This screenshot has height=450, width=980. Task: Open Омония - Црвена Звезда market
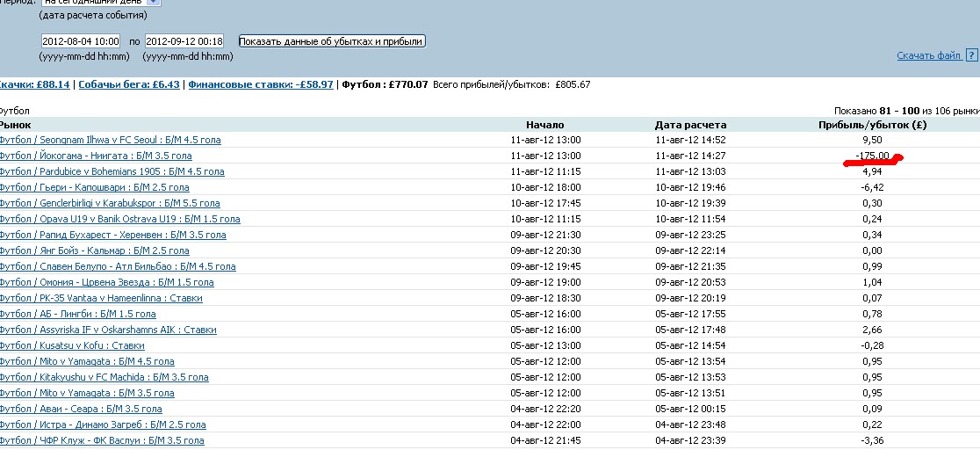tap(107, 282)
